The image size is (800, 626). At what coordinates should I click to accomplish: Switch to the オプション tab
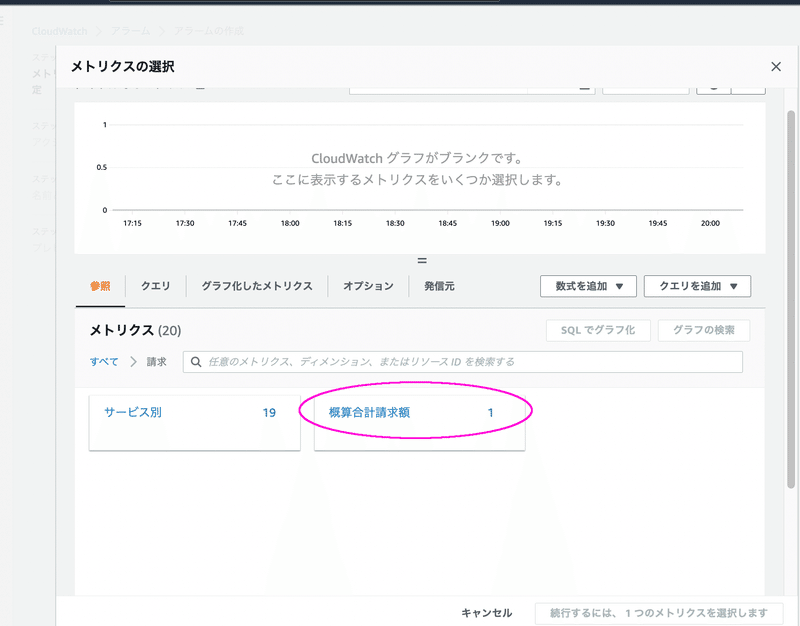pyautogui.click(x=368, y=286)
